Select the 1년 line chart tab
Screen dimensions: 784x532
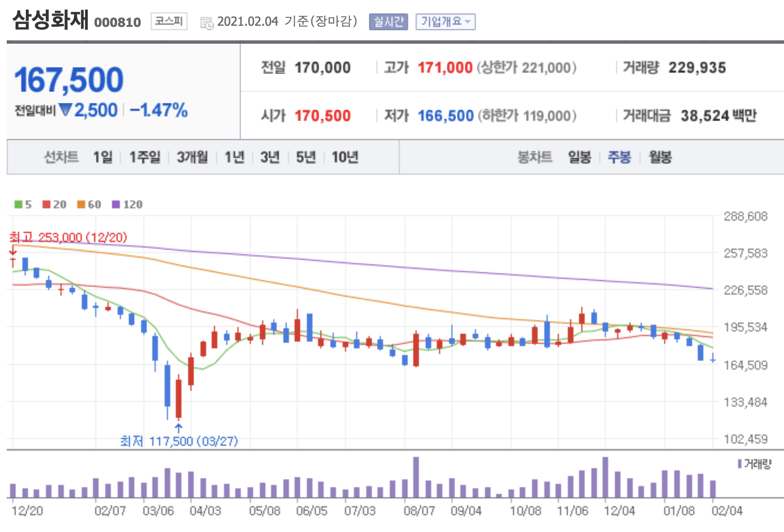(x=234, y=157)
